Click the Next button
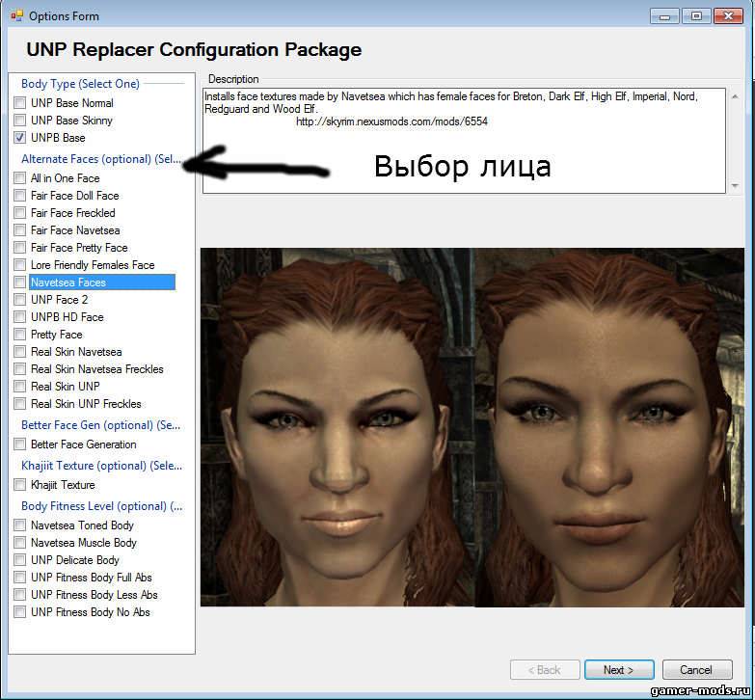755x700 pixels. click(x=619, y=670)
